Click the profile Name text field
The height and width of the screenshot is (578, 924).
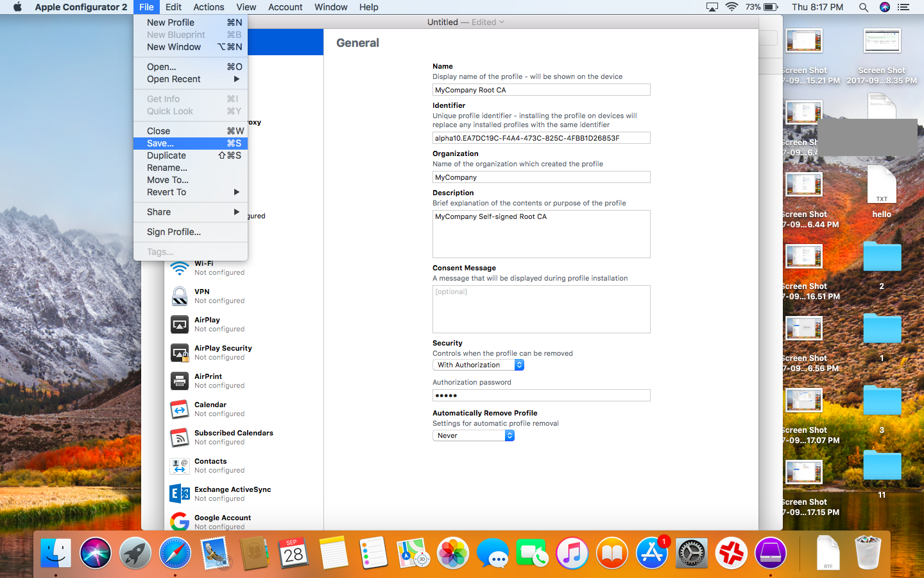point(542,90)
